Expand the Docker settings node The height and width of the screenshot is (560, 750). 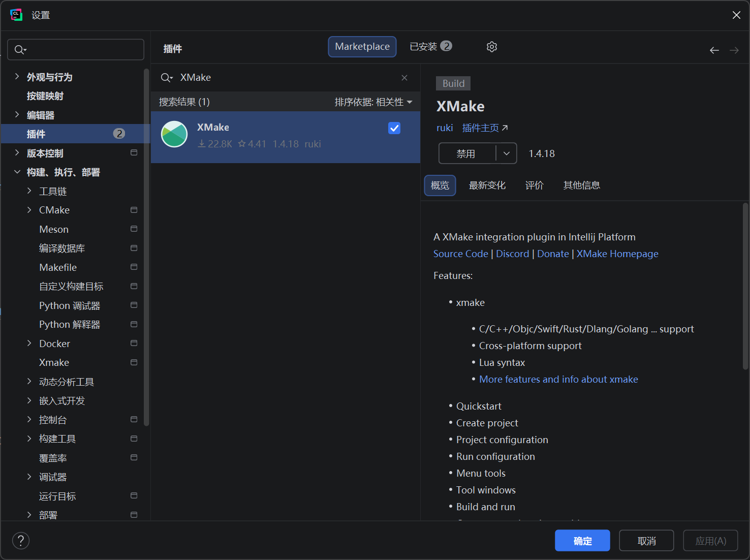[29, 344]
